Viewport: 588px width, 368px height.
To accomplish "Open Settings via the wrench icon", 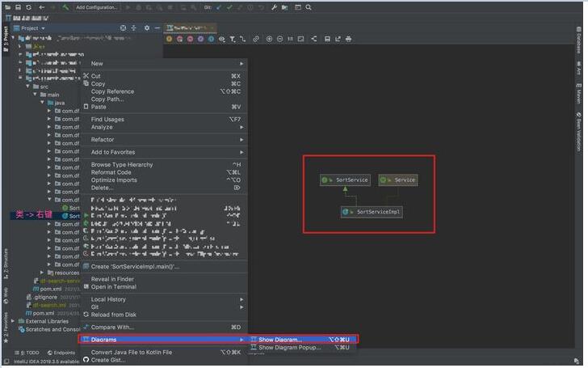I will coord(274,7).
